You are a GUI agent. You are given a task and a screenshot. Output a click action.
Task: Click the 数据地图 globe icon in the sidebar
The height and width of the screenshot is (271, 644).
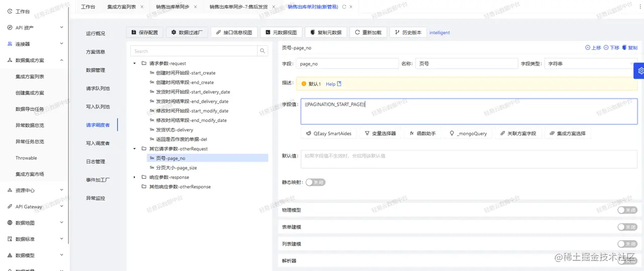(10, 223)
